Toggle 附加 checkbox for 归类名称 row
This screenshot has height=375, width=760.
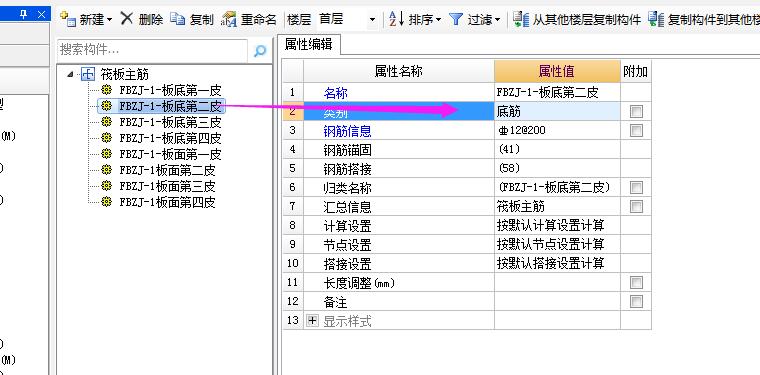(x=636, y=188)
